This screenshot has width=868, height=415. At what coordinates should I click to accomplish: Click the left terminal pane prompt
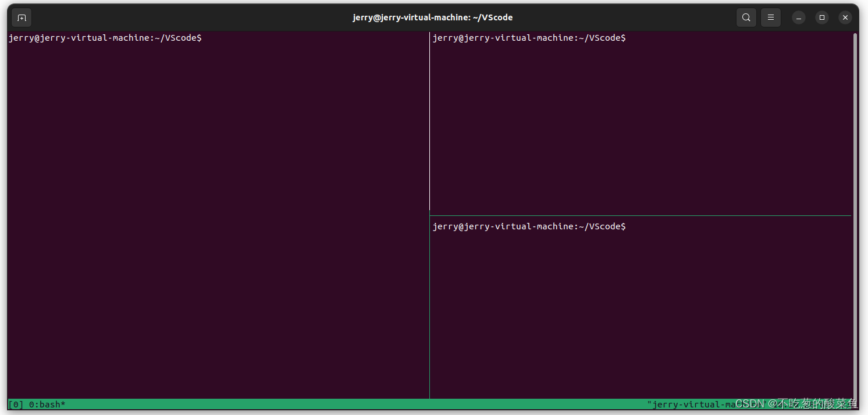(105, 37)
